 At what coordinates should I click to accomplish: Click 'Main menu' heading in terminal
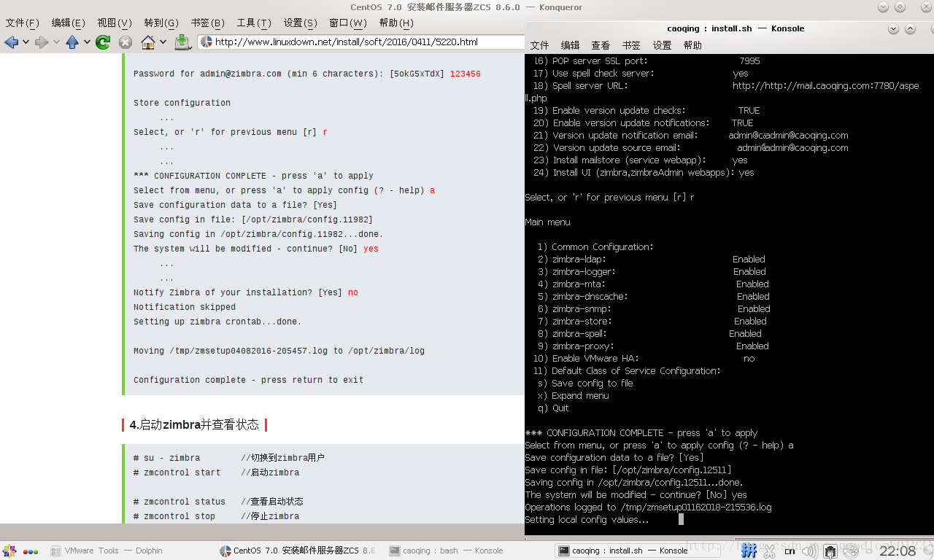[548, 222]
